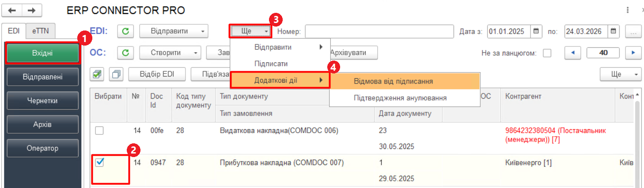Image resolution: width=644 pixels, height=188 pixels.
Task: Uncheck the Прибуткова накладна row checkbox
Action: tap(100, 162)
